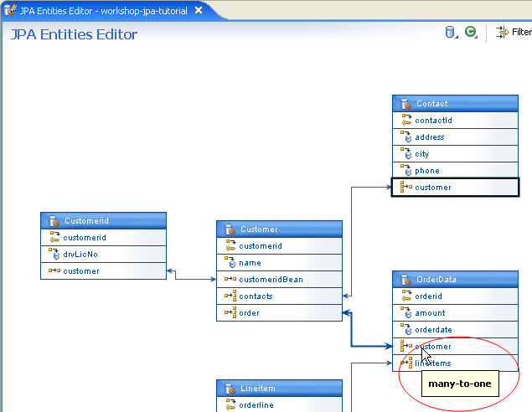Select the city field in Contact

pyautogui.click(x=455, y=153)
